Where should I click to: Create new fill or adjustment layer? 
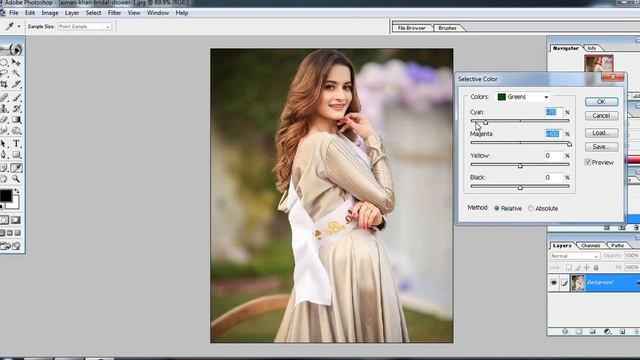pos(607,331)
